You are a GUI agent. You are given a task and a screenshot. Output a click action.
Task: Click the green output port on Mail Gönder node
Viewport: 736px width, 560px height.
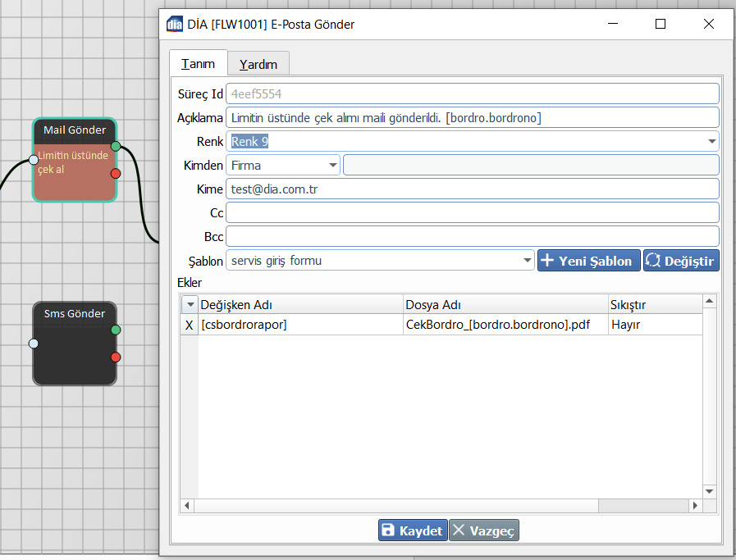click(116, 147)
